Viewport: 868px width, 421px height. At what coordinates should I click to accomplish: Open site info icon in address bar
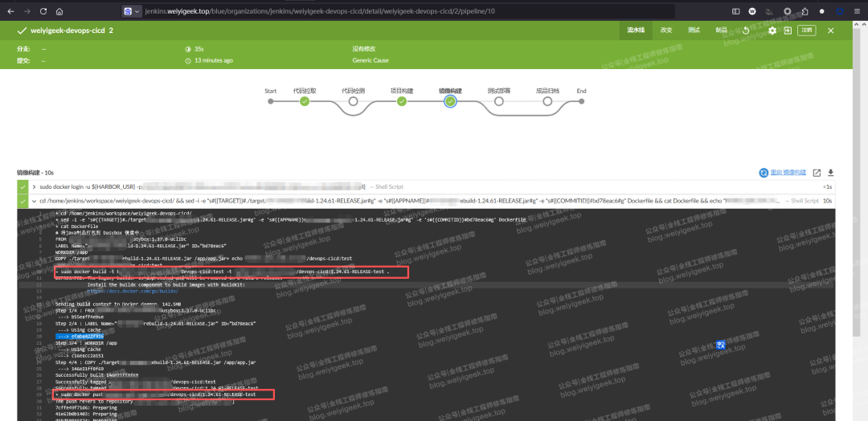[x=128, y=11]
